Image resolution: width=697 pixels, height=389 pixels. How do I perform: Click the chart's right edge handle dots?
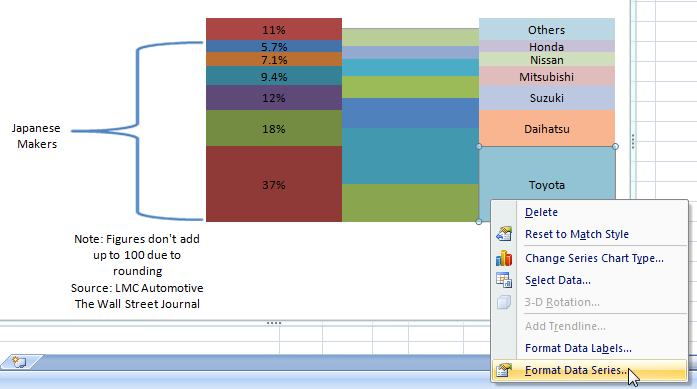tap(633, 142)
